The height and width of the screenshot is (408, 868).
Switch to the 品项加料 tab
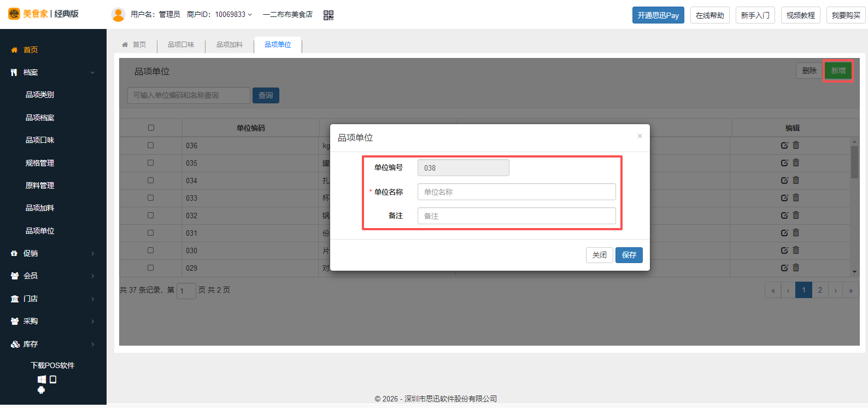click(x=230, y=45)
